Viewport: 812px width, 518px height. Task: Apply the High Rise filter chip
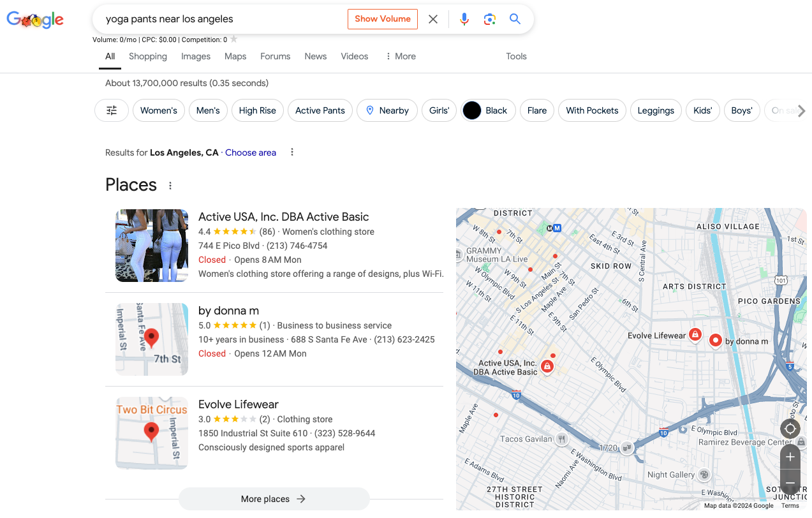click(258, 110)
